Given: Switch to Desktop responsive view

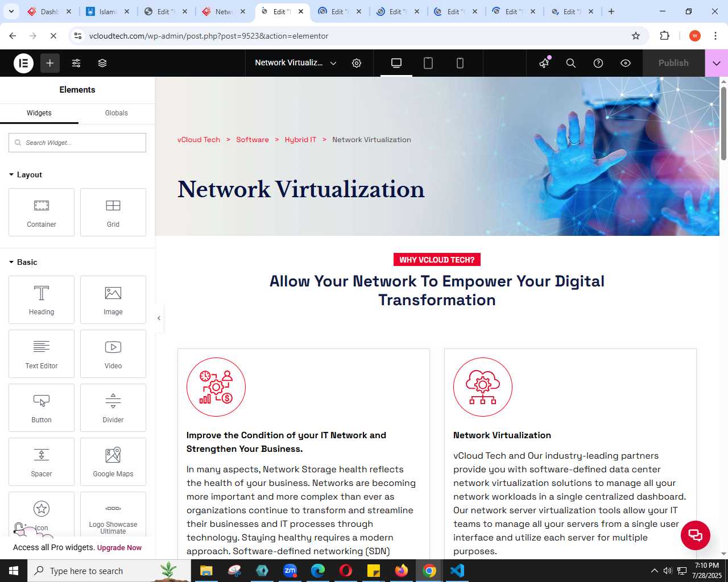Looking at the screenshot, I should 396,63.
